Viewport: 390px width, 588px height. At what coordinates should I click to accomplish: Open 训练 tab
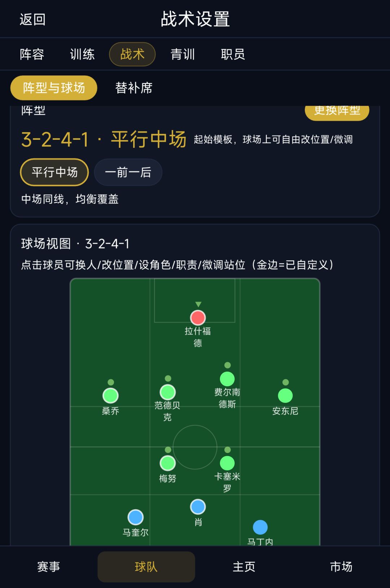[82, 54]
